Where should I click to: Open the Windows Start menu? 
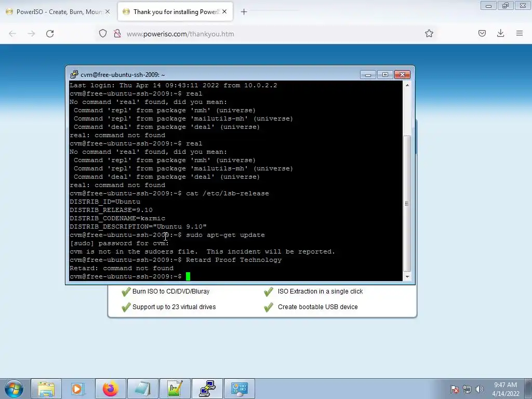point(14,389)
